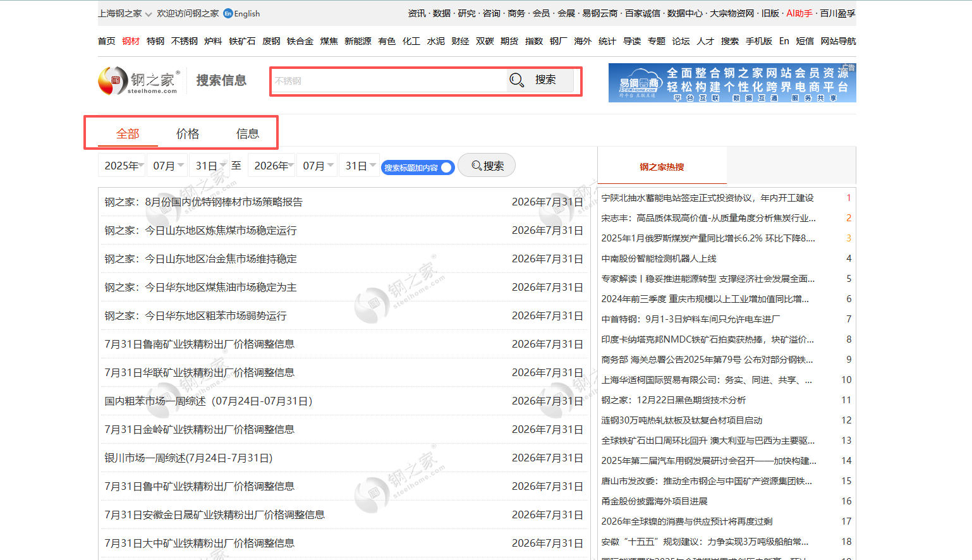This screenshot has height=560, width=972.
Task: Open hot search 商务部 海关总署公告2025年第79号
Action: click(707, 360)
